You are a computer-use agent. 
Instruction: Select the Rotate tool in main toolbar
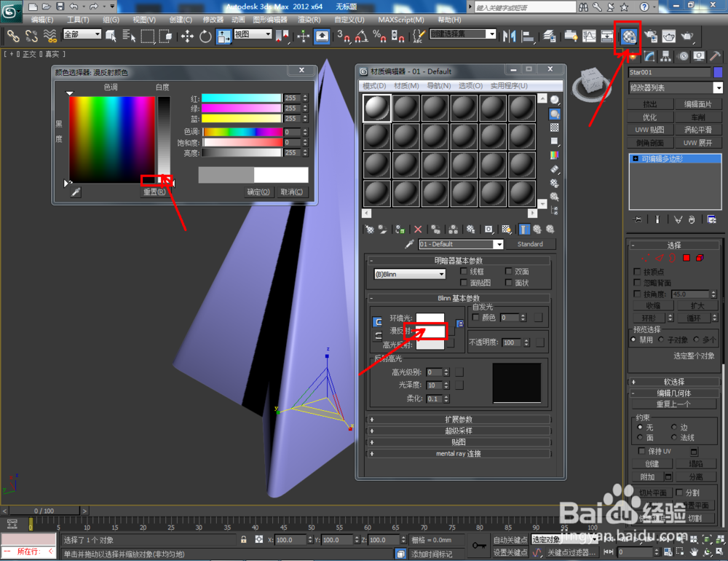coord(205,36)
